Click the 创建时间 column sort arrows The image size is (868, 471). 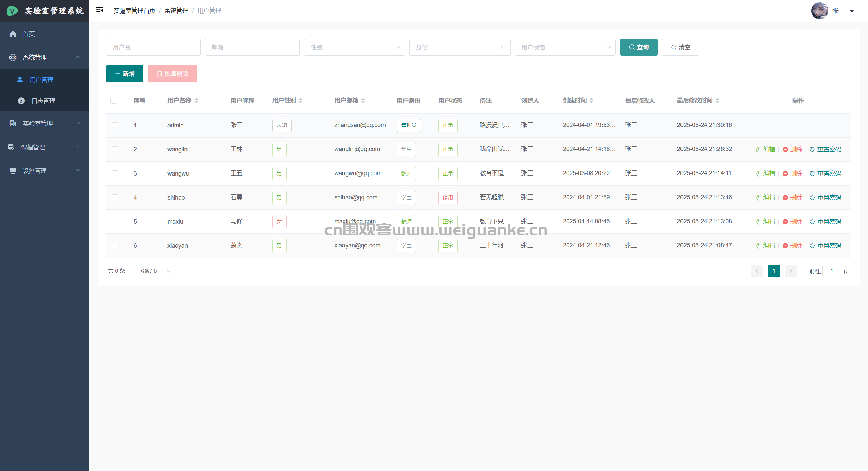click(x=592, y=101)
